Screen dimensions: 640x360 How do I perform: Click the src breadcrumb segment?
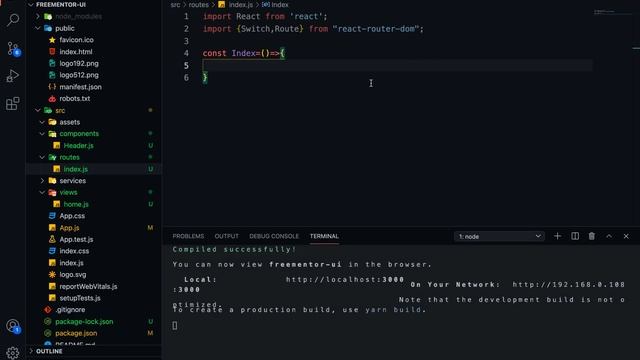click(176, 5)
